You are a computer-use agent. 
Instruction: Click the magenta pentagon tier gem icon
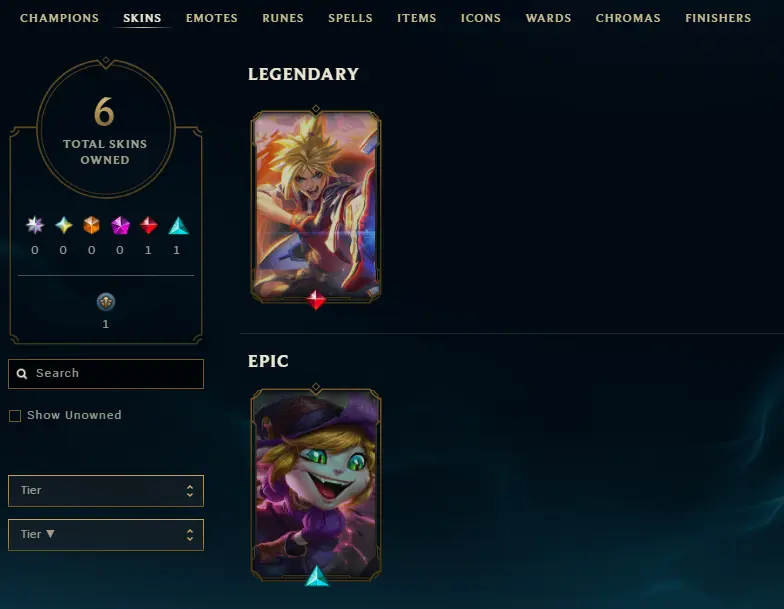[120, 226]
